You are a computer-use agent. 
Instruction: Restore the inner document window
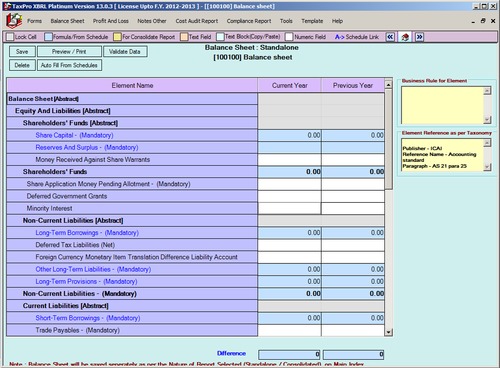[x=483, y=21]
